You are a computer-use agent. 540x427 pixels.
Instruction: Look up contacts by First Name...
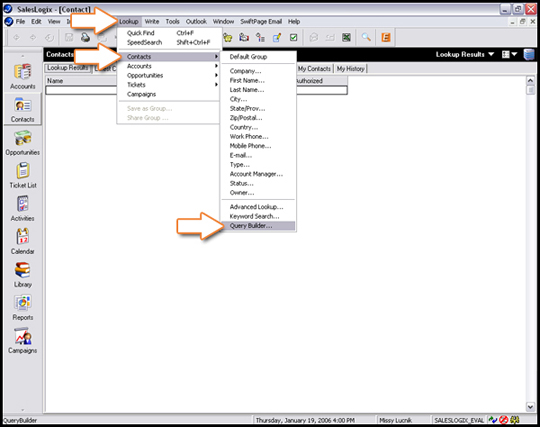[258, 80]
